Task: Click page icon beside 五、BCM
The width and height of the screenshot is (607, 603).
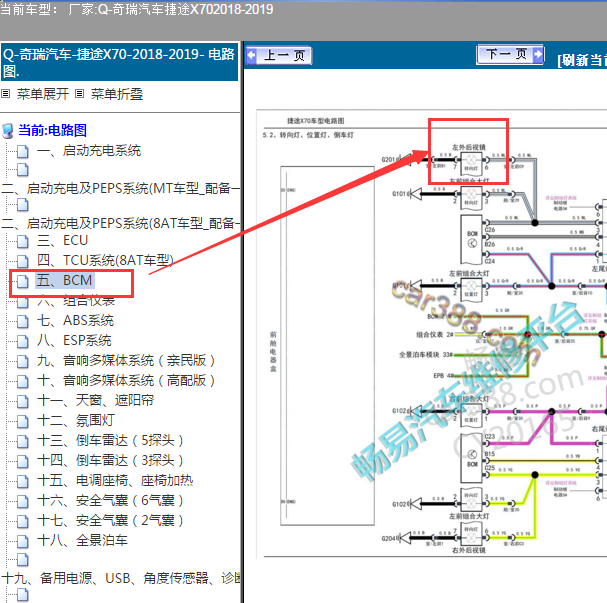Action: [23, 281]
